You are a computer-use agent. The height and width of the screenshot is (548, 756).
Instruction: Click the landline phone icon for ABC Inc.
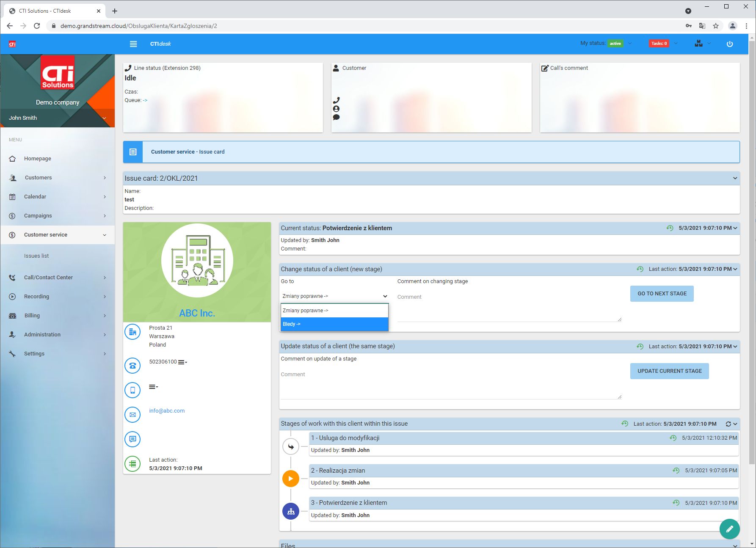[x=132, y=365]
